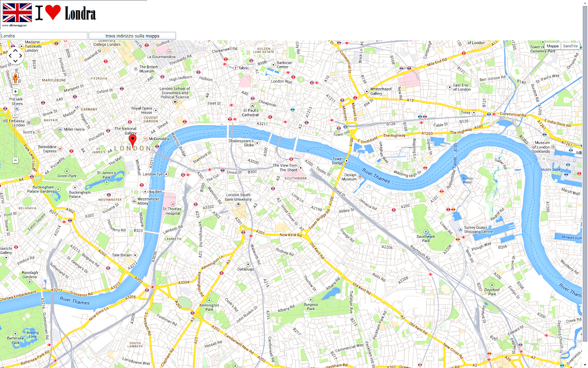Pan the map upward with the up arrow
Image resolution: width=588 pixels, height=368 pixels.
click(x=15, y=51)
